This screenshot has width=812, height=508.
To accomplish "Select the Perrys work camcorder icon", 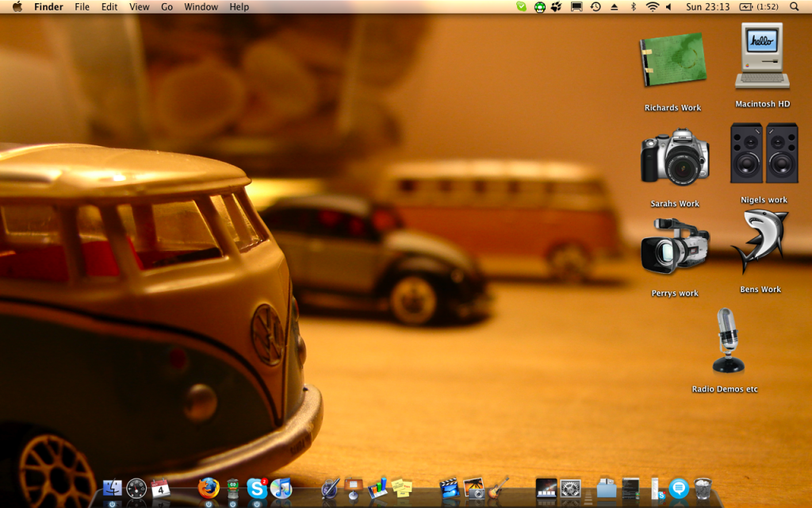I will click(675, 246).
